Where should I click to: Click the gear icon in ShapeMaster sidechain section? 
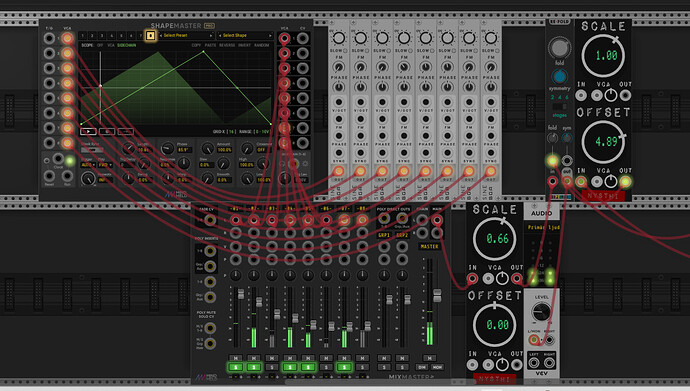305,164
